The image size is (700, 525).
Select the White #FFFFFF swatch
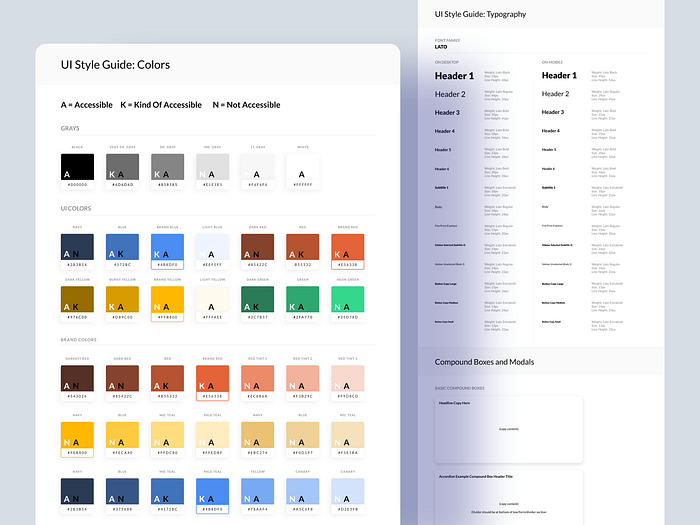(303, 171)
